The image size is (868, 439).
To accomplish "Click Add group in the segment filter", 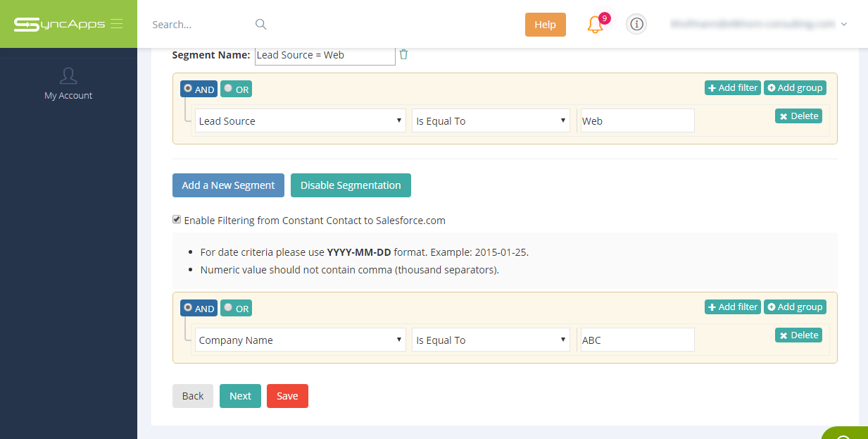I will pos(795,87).
